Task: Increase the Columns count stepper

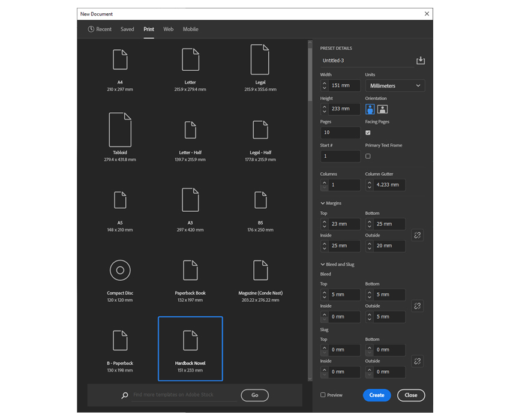Action: [x=324, y=182]
